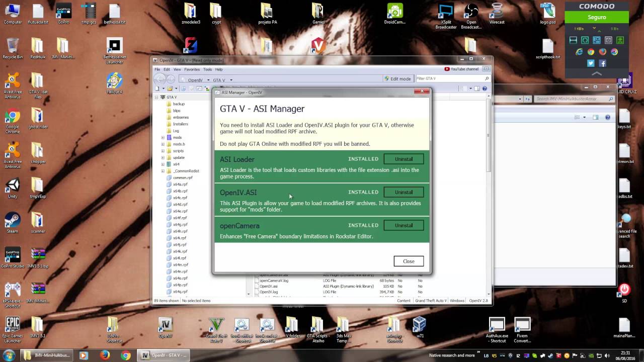Select the enbseries folder in tree
The width and height of the screenshot is (644, 362).
click(x=181, y=117)
